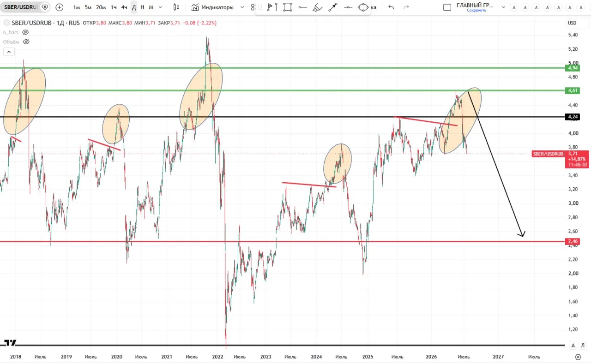Select the rectangle drawing tool
The width and height of the screenshot is (591, 364).
click(288, 7)
